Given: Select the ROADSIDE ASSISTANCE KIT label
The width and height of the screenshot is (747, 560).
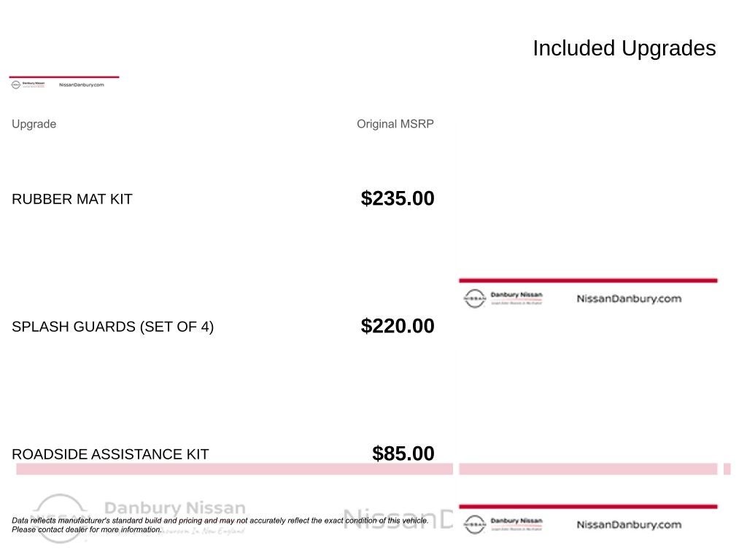Looking at the screenshot, I should pos(110,454).
